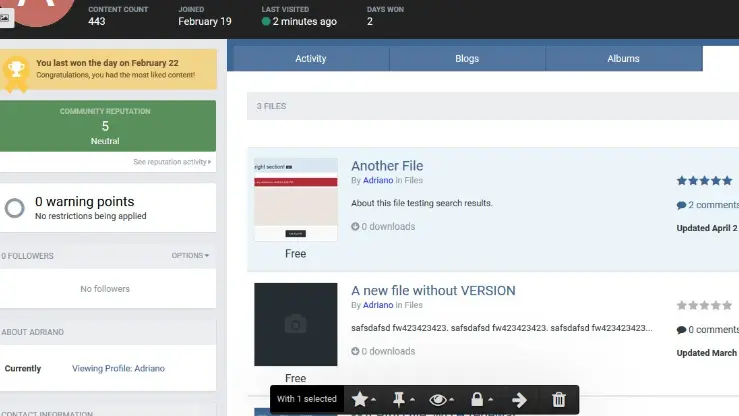Open the lock options for selected file
739x416 pixels.
(481, 399)
